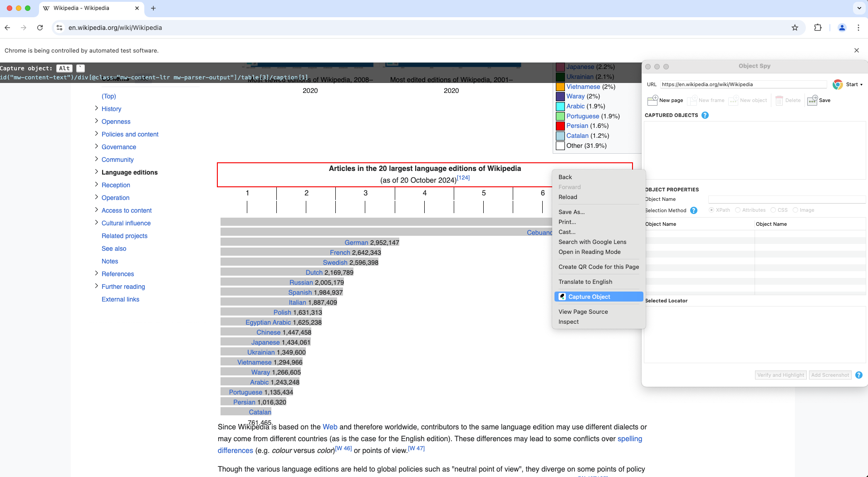The height and width of the screenshot is (477, 868).
Task: Click the New object icon in Object Spy
Action: pos(733,100)
